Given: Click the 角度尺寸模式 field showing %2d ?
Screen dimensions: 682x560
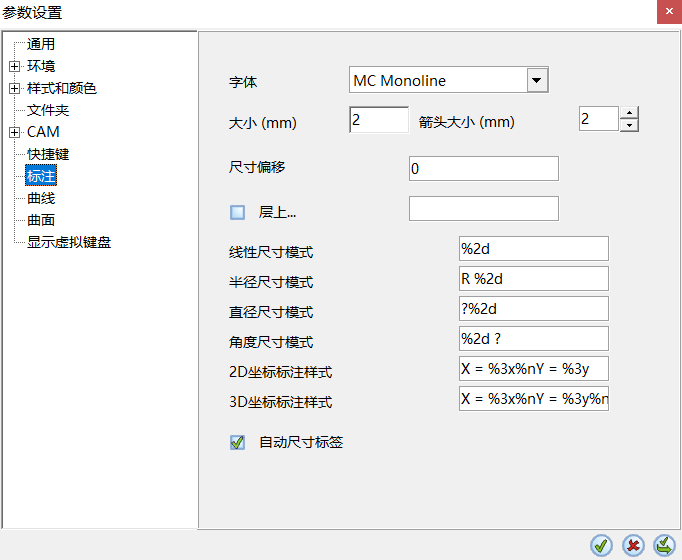Looking at the screenshot, I should tap(534, 339).
